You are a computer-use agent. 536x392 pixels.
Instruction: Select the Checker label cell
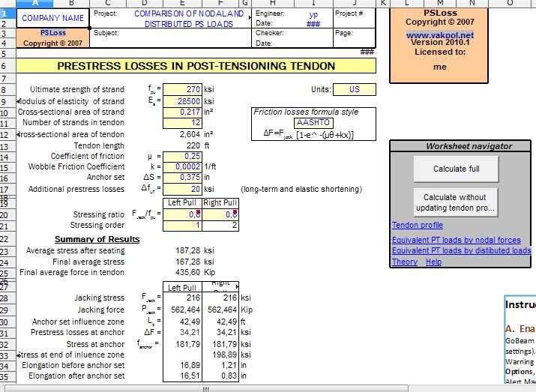point(270,33)
